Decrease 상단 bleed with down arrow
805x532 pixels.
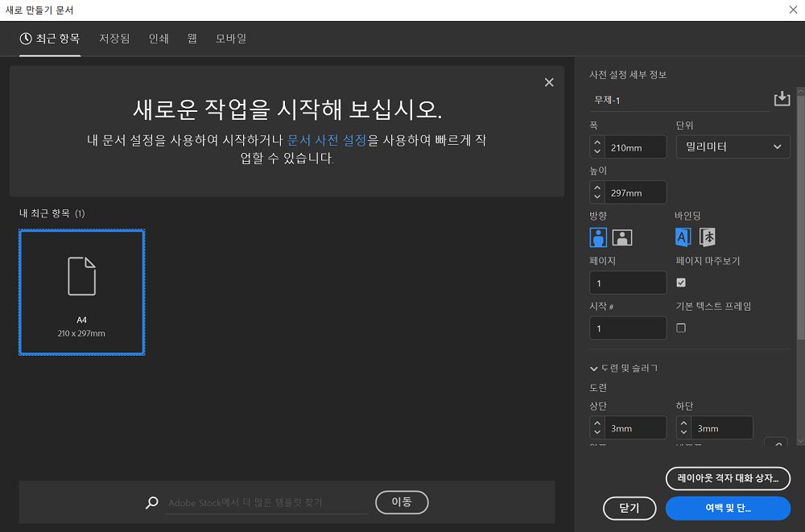tap(597, 432)
